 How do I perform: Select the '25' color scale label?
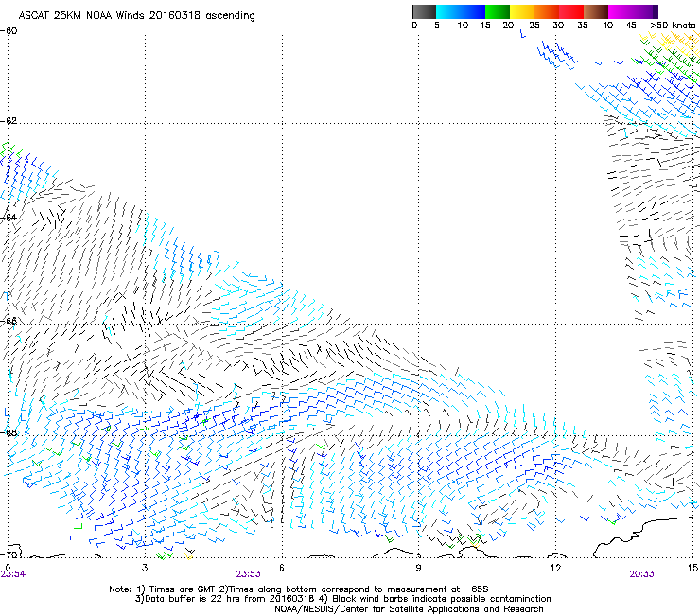click(x=534, y=26)
